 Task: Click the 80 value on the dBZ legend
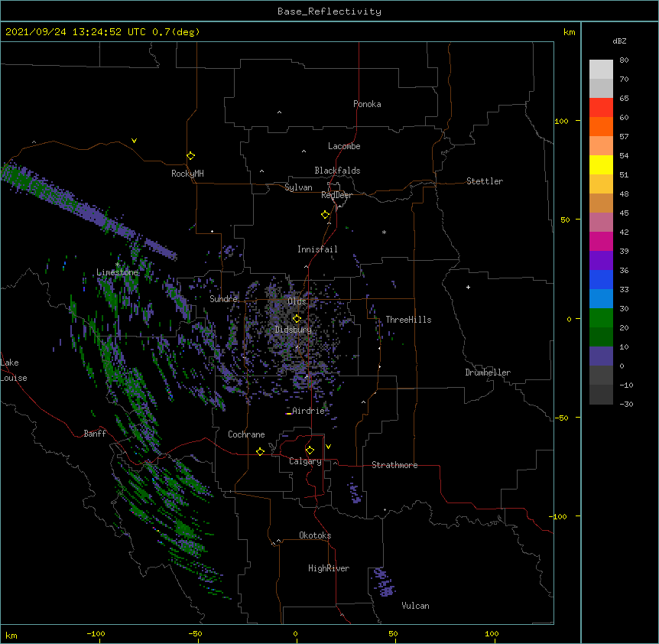pos(624,60)
